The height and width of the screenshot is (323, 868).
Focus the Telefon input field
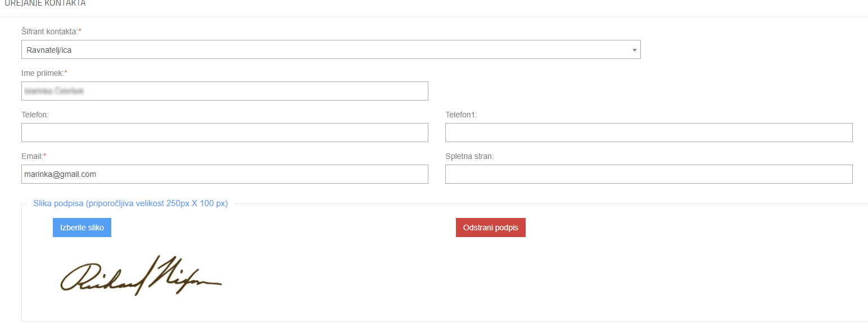225,133
